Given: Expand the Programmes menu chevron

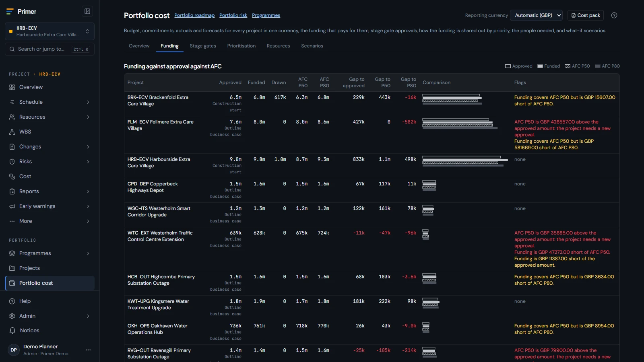Looking at the screenshot, I should (x=88, y=253).
